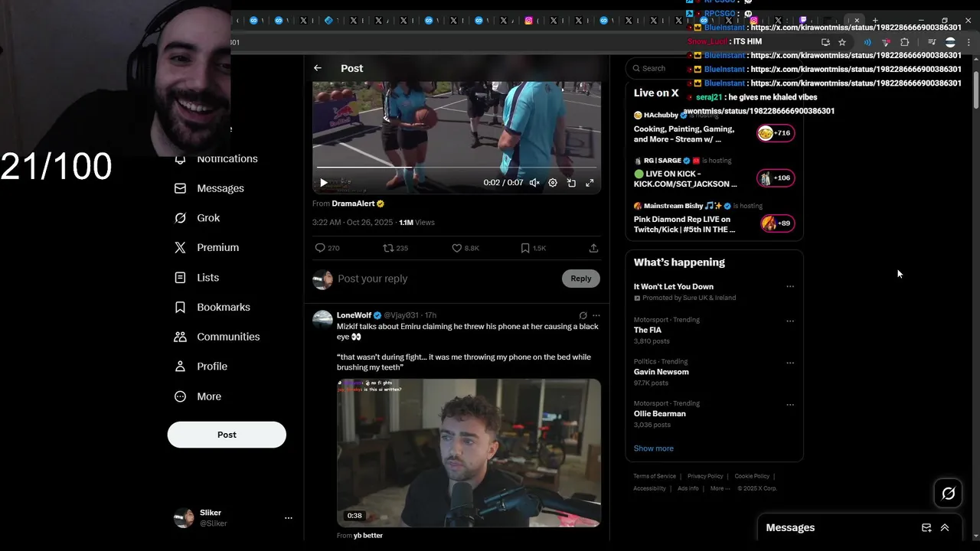Screen dimensions: 980x551
Task: Open options for The FIA trend
Action: (790, 321)
